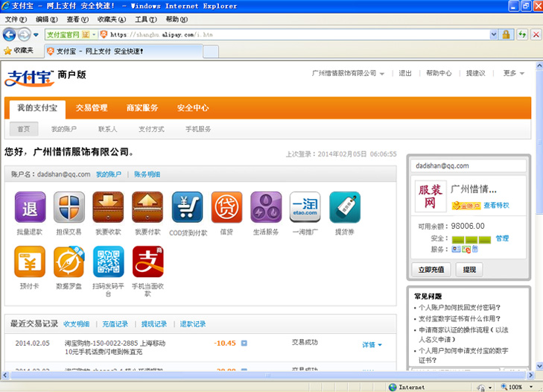543x392 pixels.
Task: Go to the 支付方式 sub-tab
Action: (151, 129)
